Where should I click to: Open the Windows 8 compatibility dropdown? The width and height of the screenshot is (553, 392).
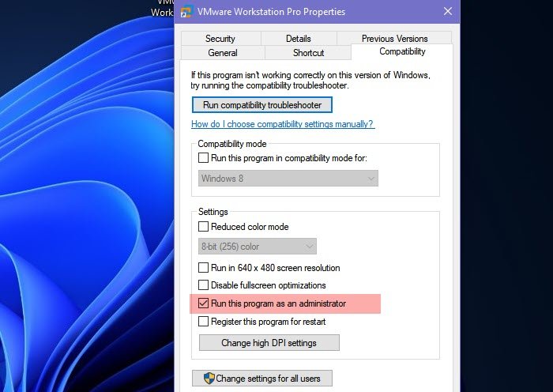(x=288, y=178)
